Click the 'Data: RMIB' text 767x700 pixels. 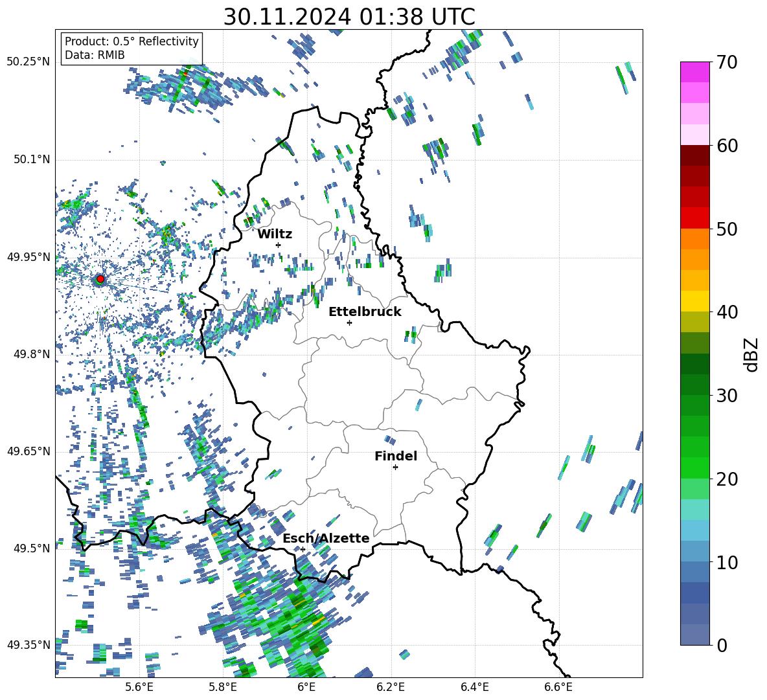coord(95,55)
